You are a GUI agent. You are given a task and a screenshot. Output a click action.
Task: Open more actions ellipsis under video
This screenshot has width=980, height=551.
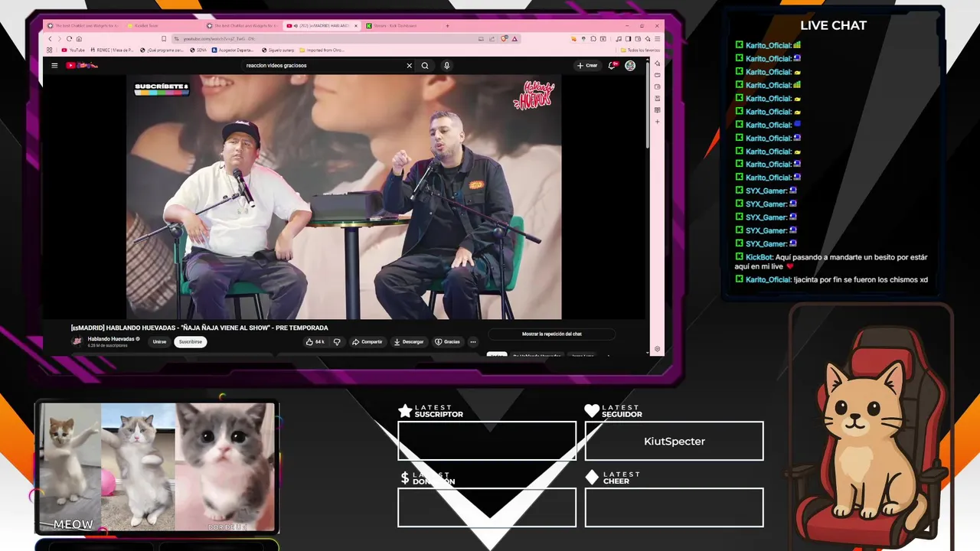(x=473, y=342)
